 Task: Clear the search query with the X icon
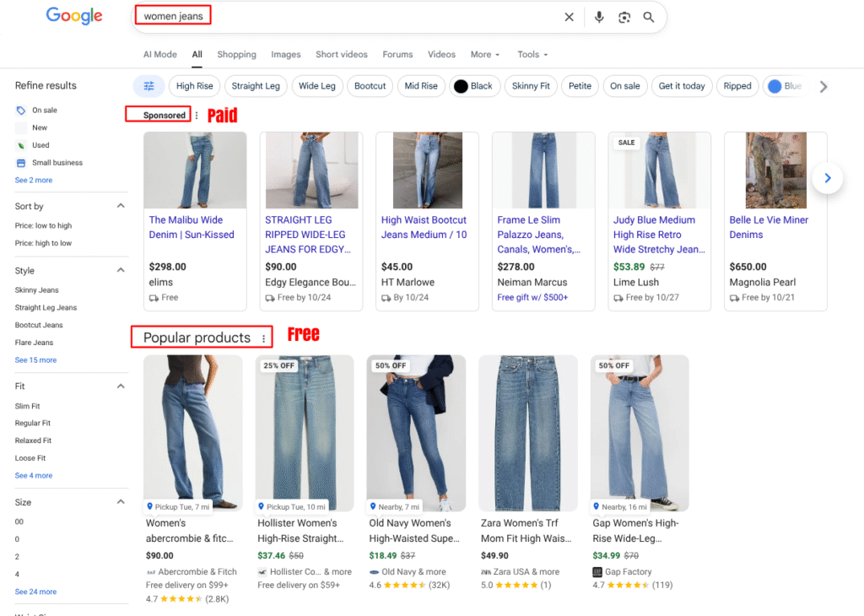570,17
